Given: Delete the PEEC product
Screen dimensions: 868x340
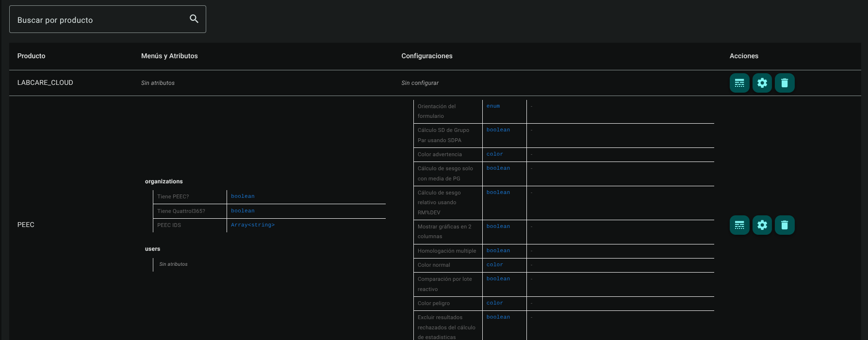Looking at the screenshot, I should pos(785,225).
